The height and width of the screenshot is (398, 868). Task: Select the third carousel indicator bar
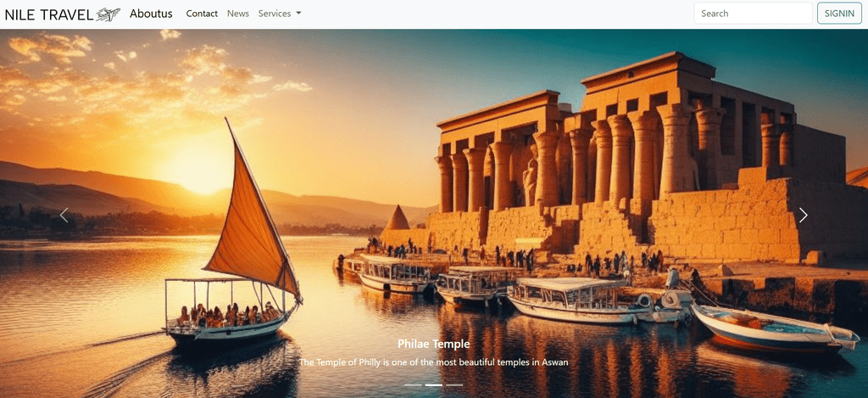tap(454, 384)
